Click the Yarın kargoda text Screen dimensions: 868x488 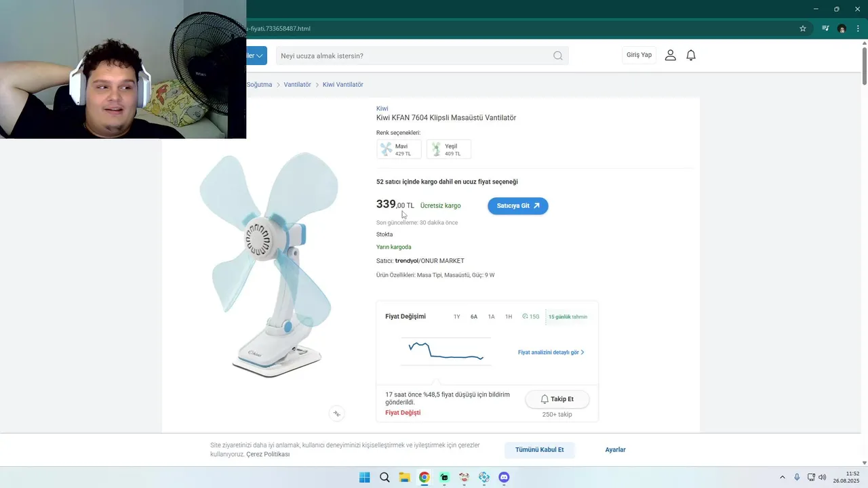coord(394,247)
